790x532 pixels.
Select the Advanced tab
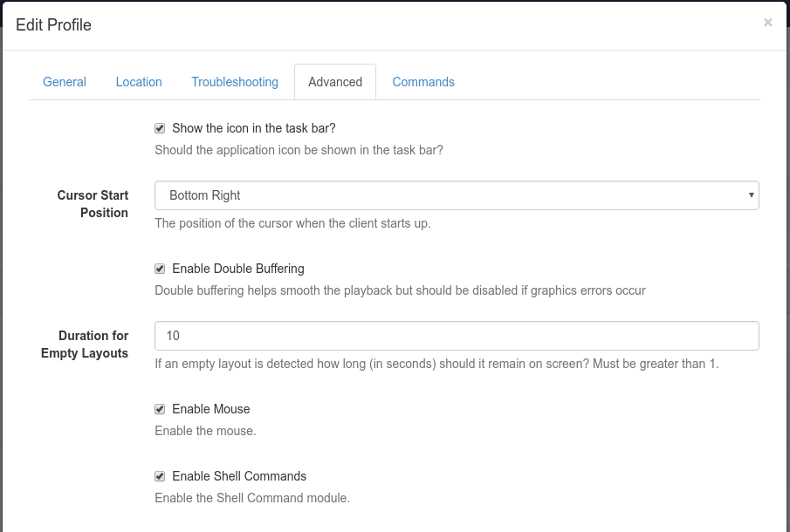335,82
